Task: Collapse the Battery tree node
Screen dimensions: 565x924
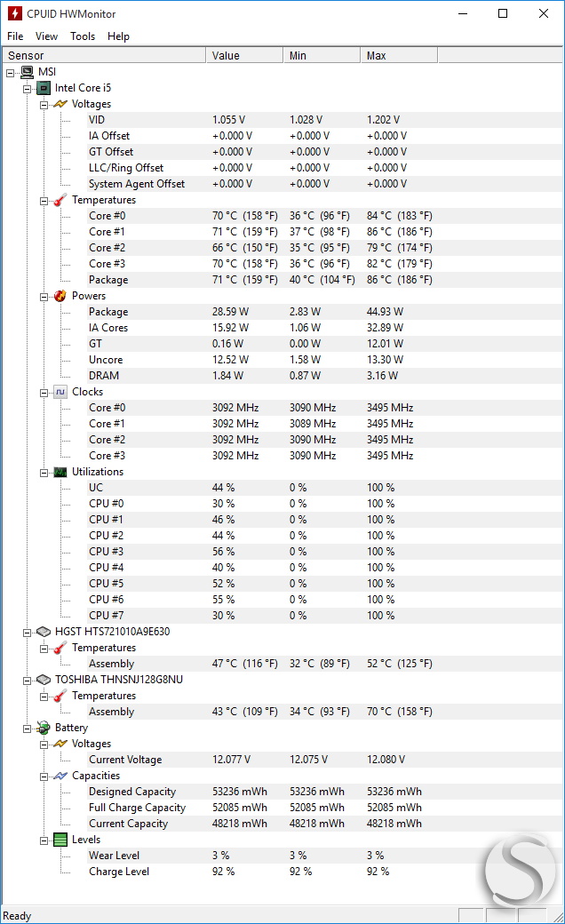Action: [x=27, y=728]
